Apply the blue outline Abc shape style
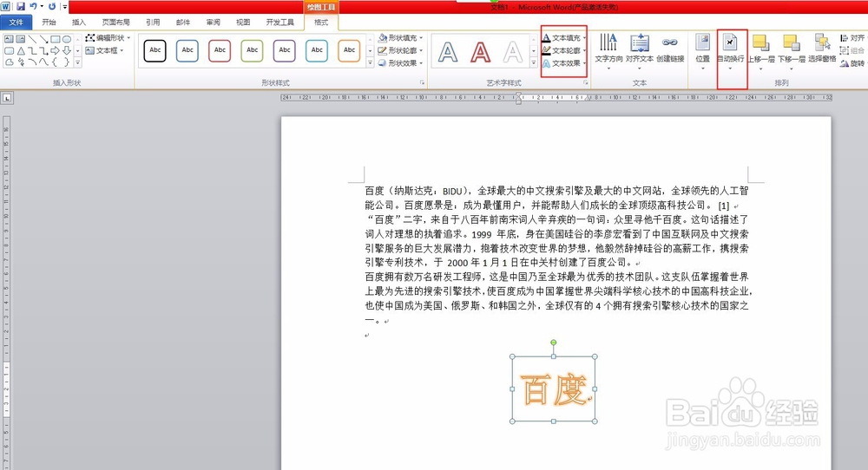The height and width of the screenshot is (470, 868). (187, 51)
